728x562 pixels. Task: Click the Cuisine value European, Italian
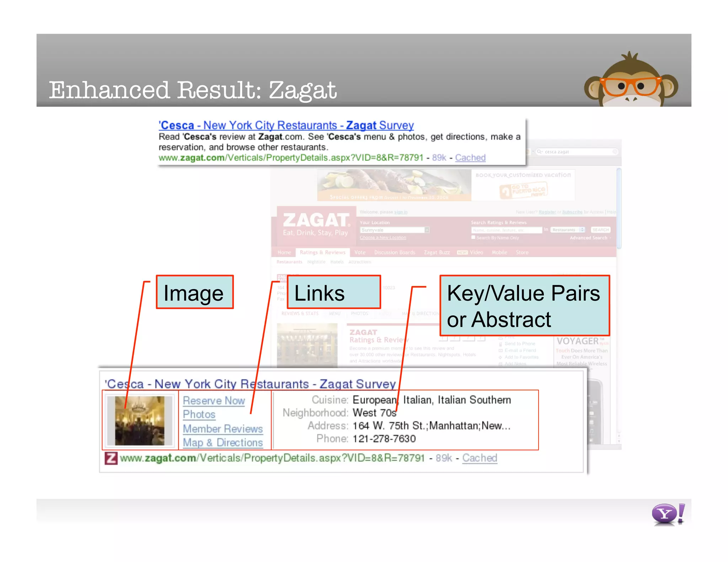[x=432, y=400]
